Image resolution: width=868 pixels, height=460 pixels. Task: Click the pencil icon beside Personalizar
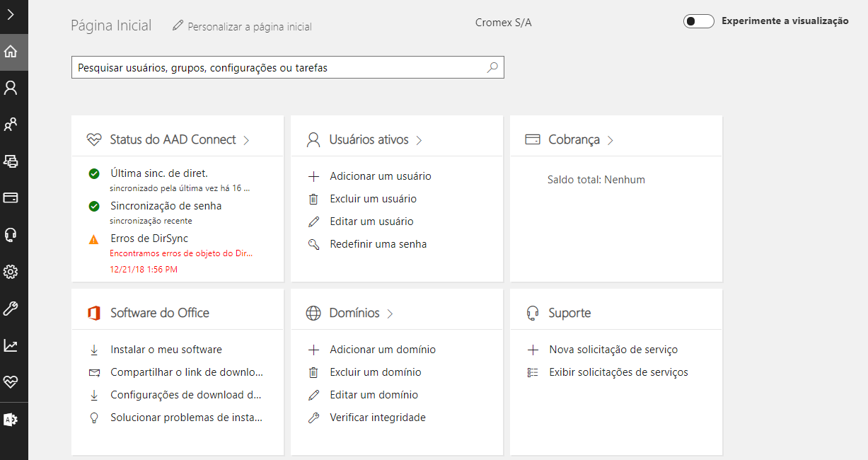178,25
